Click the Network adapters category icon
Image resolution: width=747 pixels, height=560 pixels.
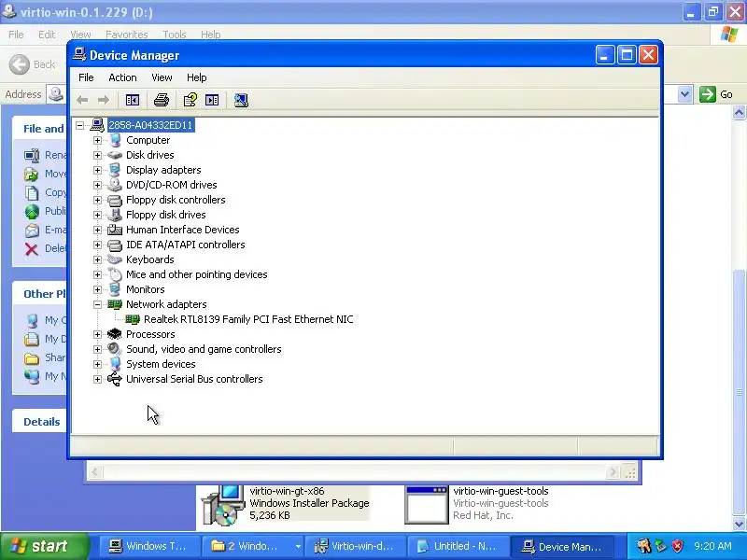tap(115, 304)
